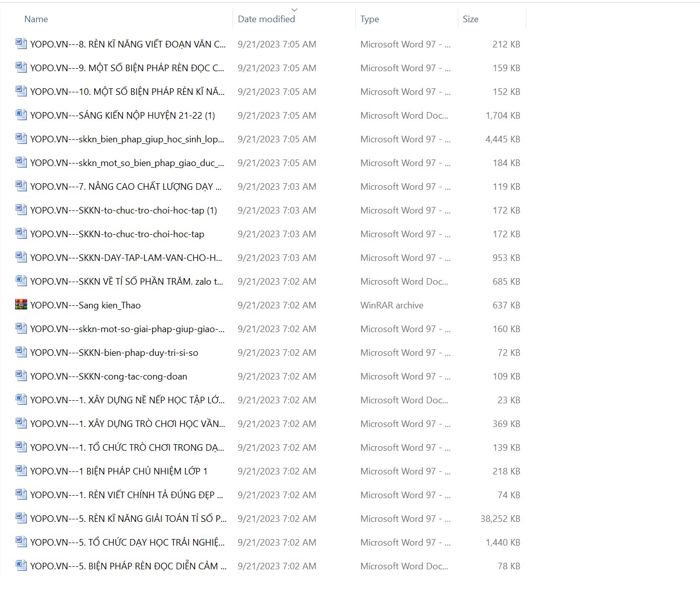This screenshot has height=589, width=700.
Task: Click the docx icon for 'SÁNG KIẾN NỘP HUYỆN 21-22 (1)'
Action: [x=21, y=115]
